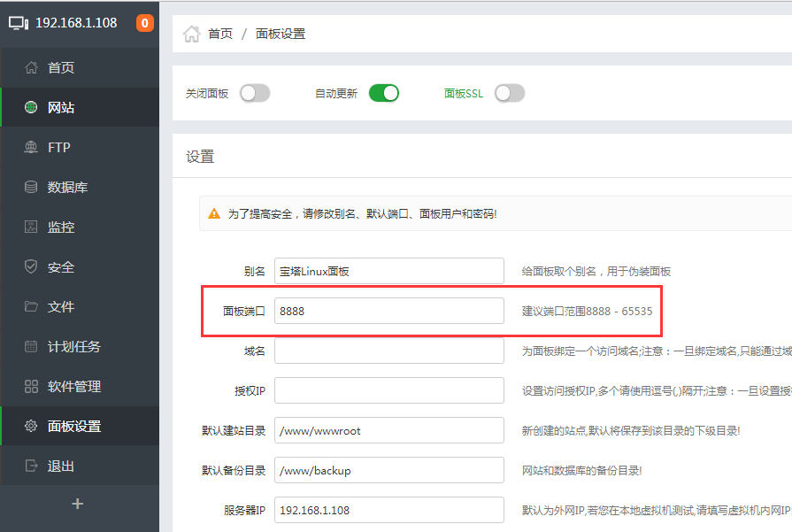Viewport: 792px width, 532px height.
Task: Expand the sidebar plus button
Action: 78,504
